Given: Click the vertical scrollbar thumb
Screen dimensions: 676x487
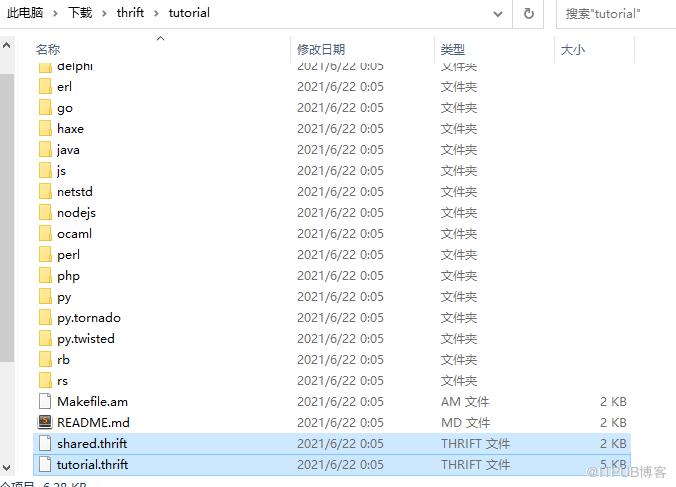Looking at the screenshot, I should tap(7, 218).
